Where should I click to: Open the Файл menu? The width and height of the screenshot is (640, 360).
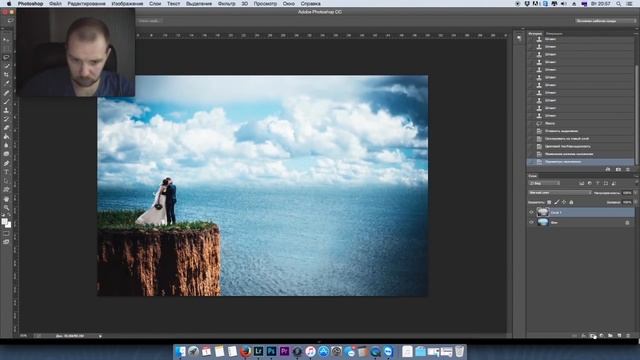(55, 3)
